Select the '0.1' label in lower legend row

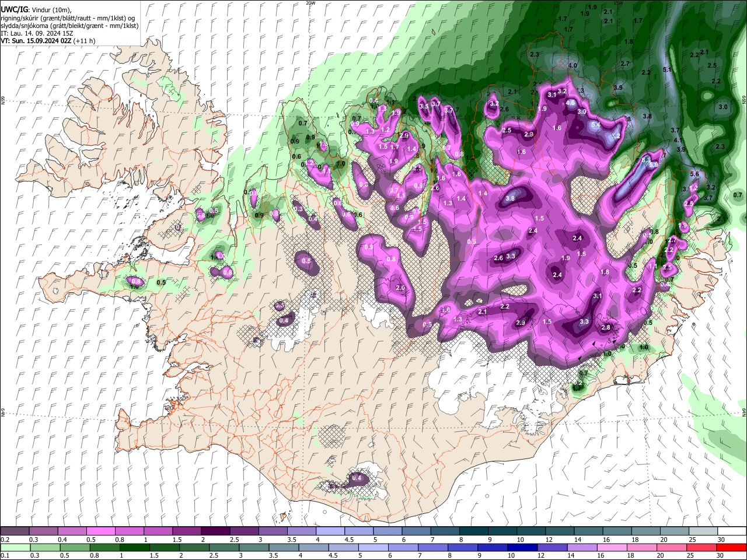pos(5,556)
